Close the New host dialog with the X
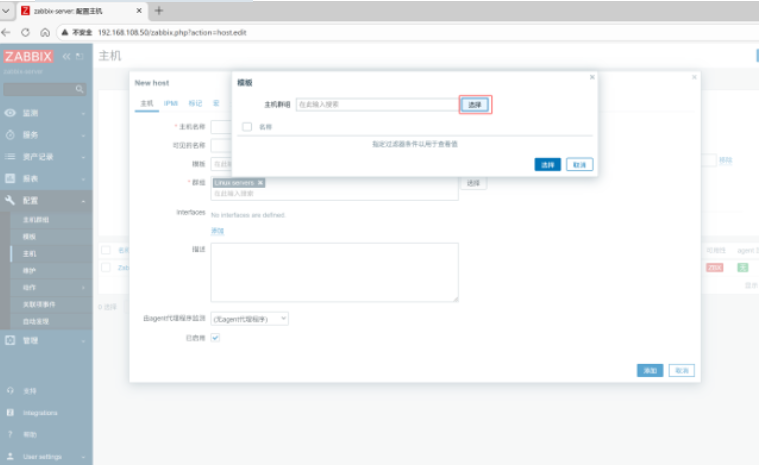The width and height of the screenshot is (759, 465). [x=694, y=77]
